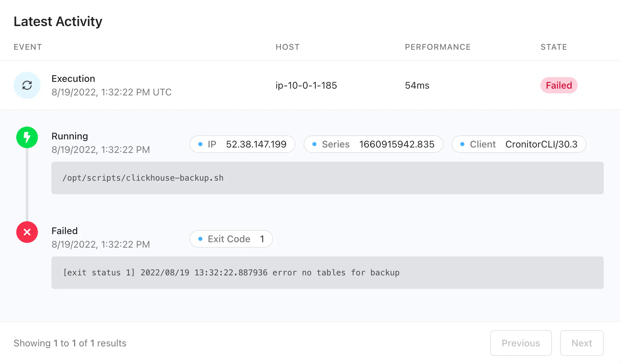Click the blue dot on IP tag
Image resolution: width=620 pixels, height=364 pixels.
200,144
